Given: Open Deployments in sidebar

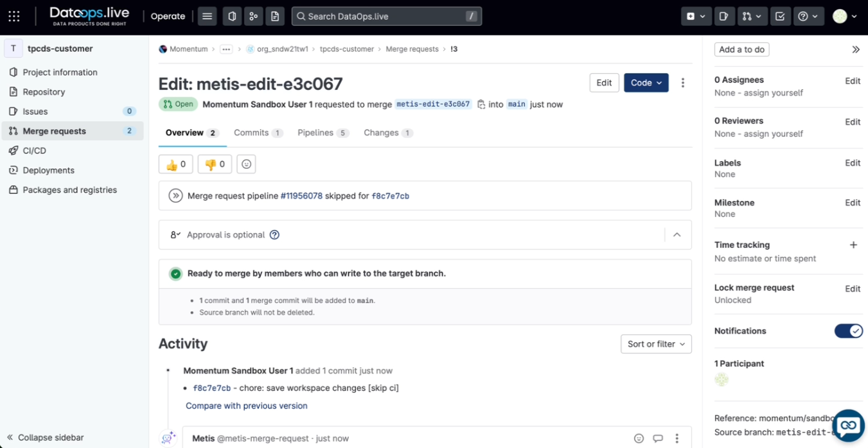Looking at the screenshot, I should (x=73, y=170).
